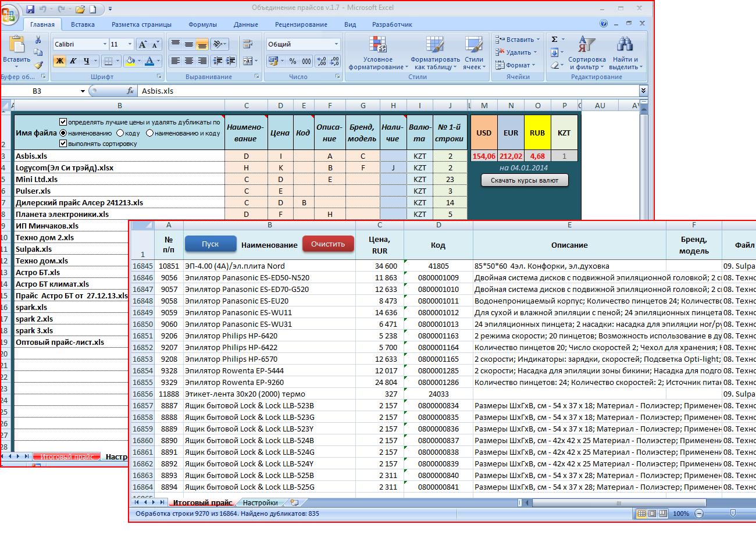The width and height of the screenshot is (756, 535).
Task: Open the Name Box dropdown arrow
Action: tap(83, 91)
